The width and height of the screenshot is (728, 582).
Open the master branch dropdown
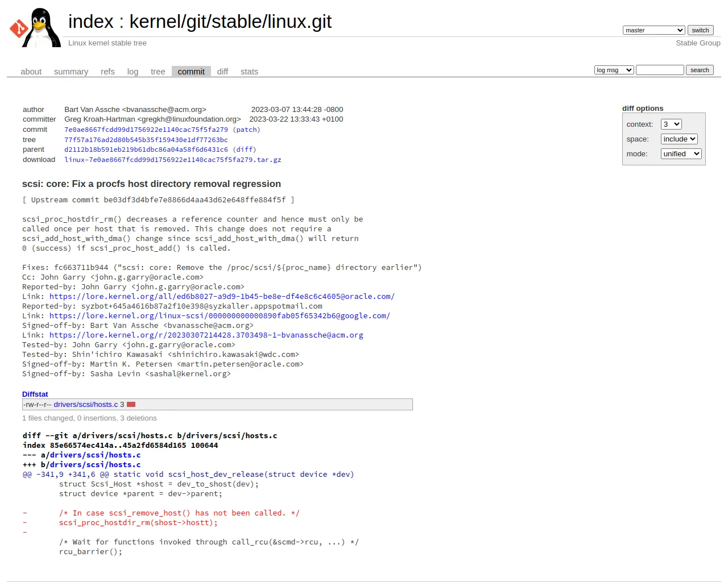(x=653, y=30)
